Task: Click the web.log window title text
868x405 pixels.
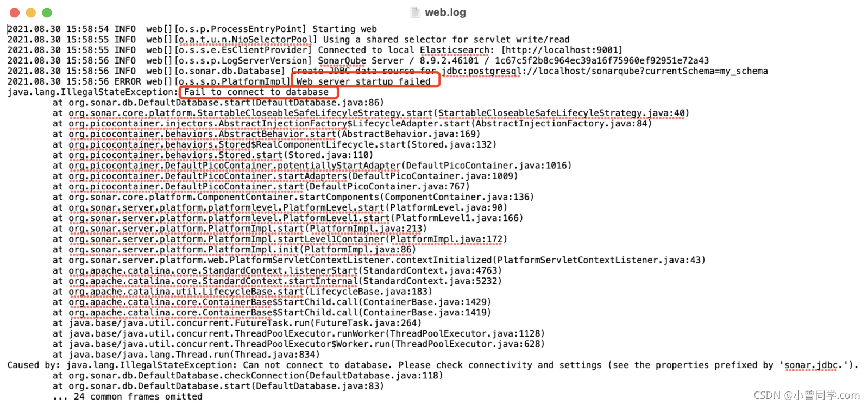Action: 445,12
